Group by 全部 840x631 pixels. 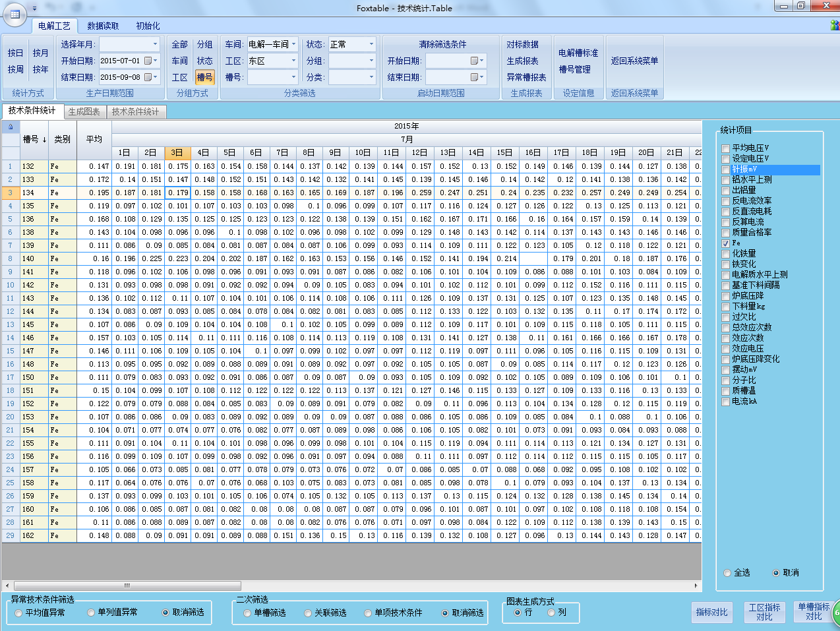[179, 44]
